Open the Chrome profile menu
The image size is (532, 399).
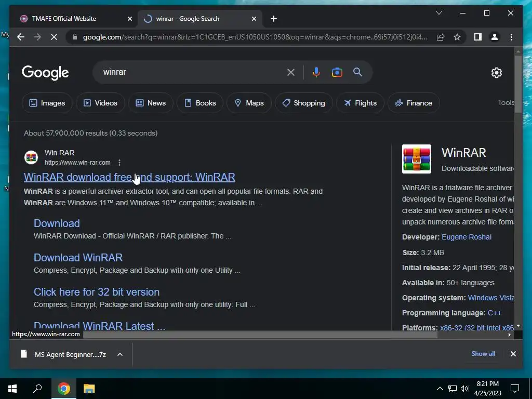495,37
